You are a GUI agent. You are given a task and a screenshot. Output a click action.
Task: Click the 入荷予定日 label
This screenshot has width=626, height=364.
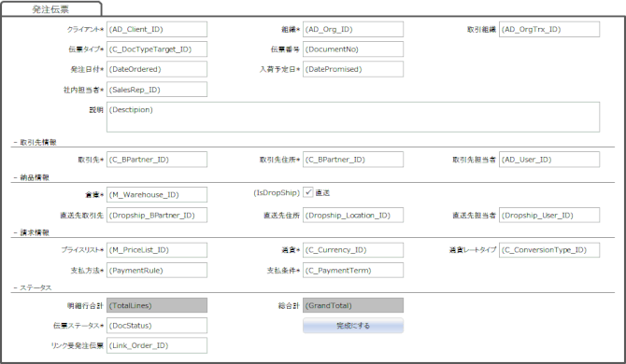(279, 69)
